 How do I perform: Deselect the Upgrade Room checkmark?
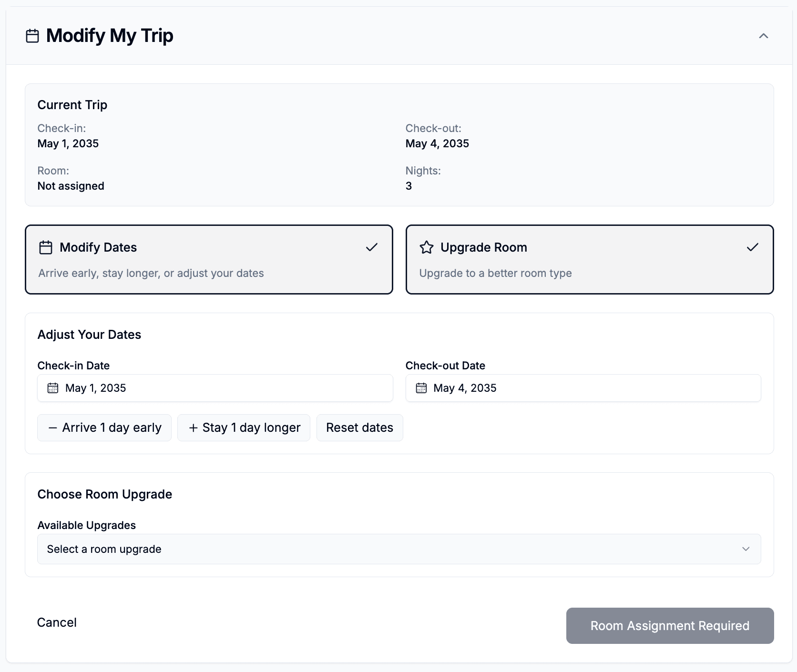click(x=752, y=247)
